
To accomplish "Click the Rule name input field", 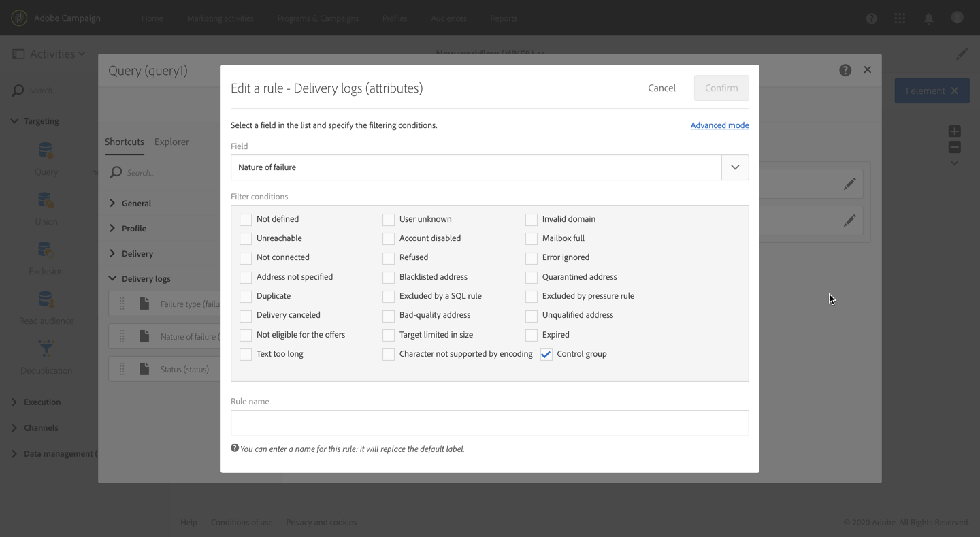I will 489,423.
